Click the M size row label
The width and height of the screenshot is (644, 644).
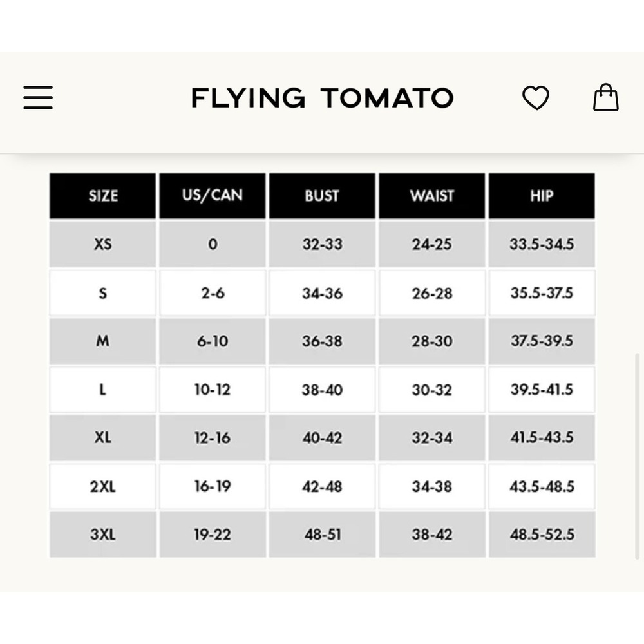pos(102,341)
